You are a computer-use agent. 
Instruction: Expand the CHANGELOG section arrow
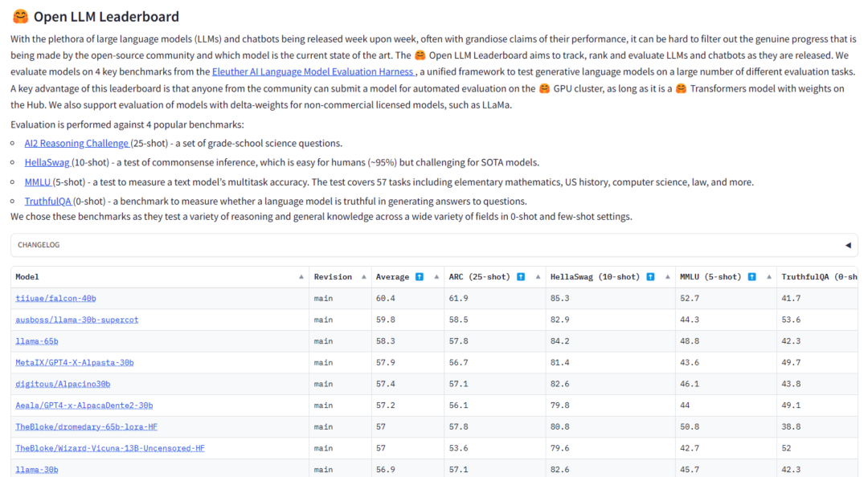coord(847,245)
